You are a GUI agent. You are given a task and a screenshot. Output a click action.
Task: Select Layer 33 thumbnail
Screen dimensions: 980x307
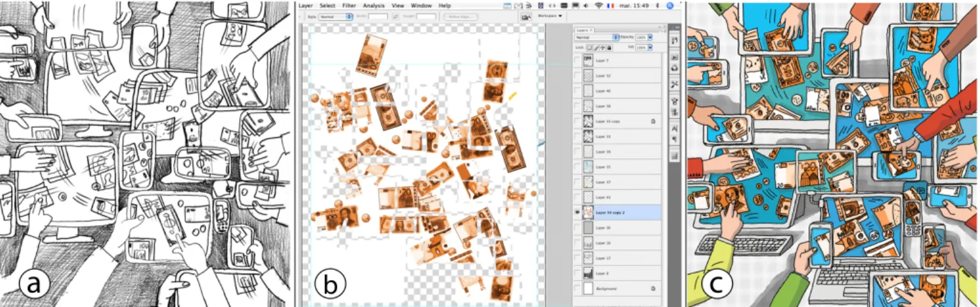588,136
